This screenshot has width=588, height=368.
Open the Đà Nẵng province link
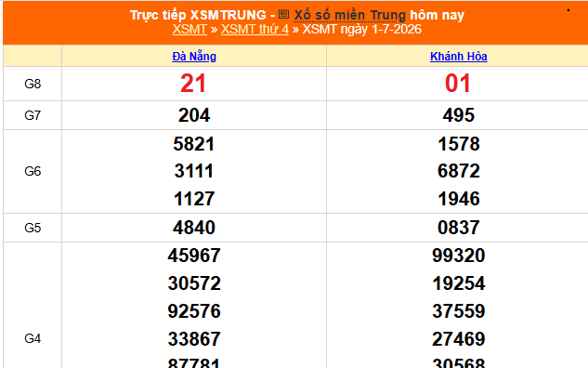pos(194,57)
